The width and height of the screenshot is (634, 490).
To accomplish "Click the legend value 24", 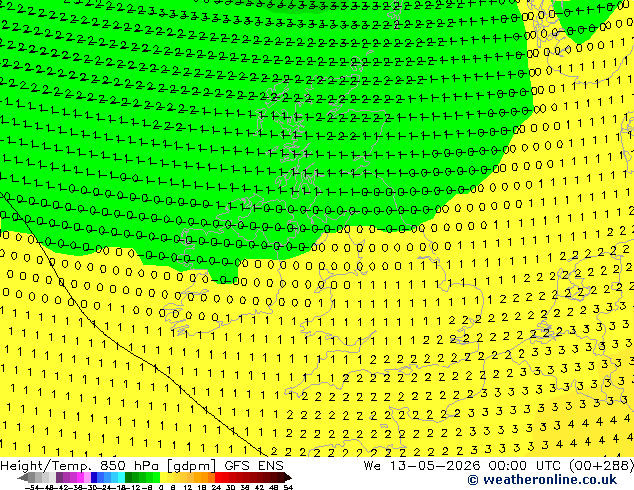I will click(x=216, y=487).
